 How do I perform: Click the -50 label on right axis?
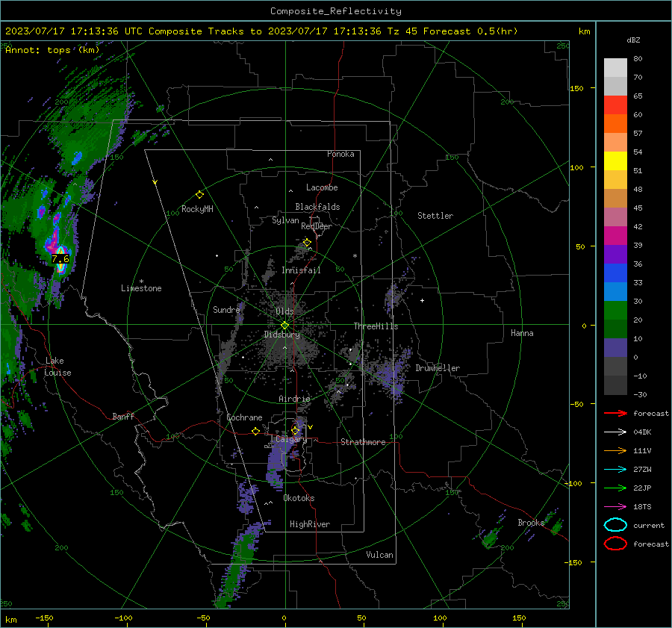point(577,404)
